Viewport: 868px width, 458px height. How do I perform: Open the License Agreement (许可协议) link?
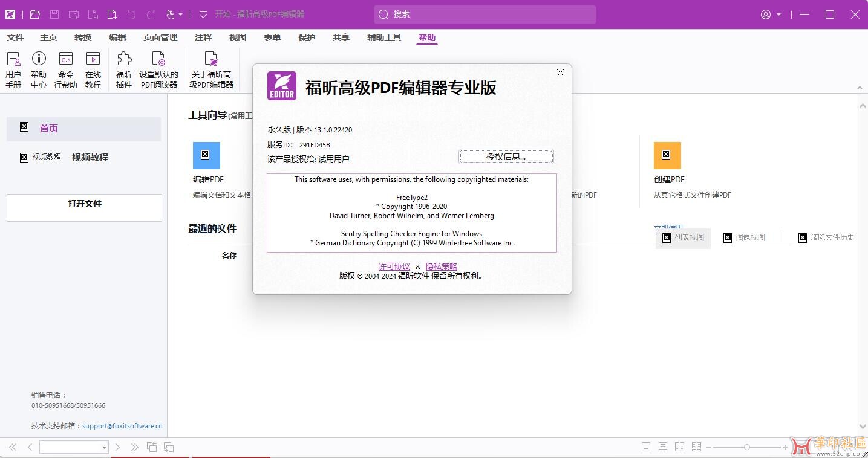coord(394,266)
